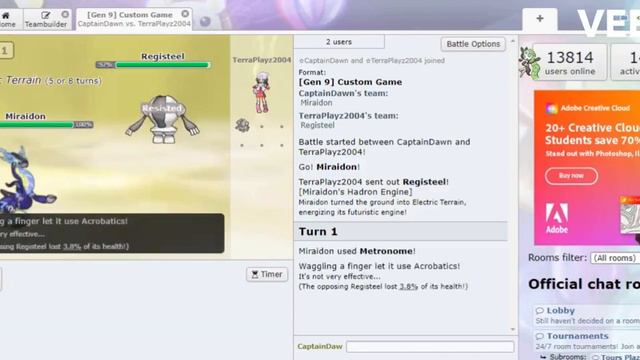Click Registeel's health bar
Viewport: 640px width, 360px height.
(153, 64)
